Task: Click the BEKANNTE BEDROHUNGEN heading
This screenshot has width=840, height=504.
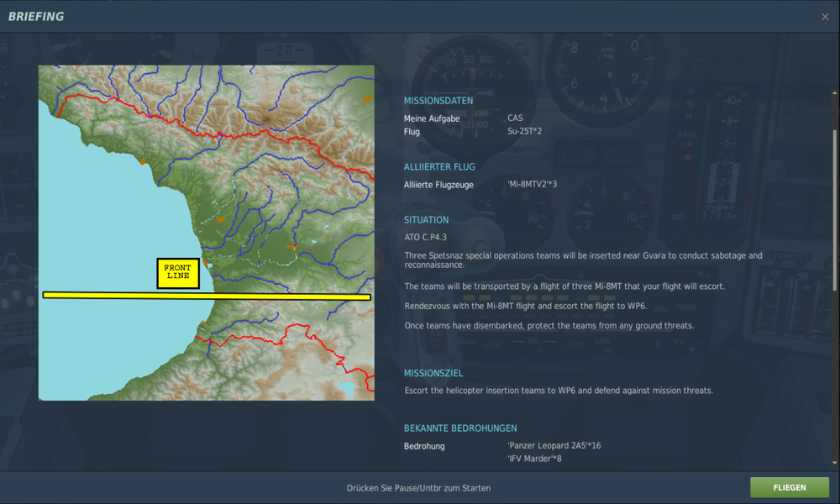Action: tap(460, 428)
